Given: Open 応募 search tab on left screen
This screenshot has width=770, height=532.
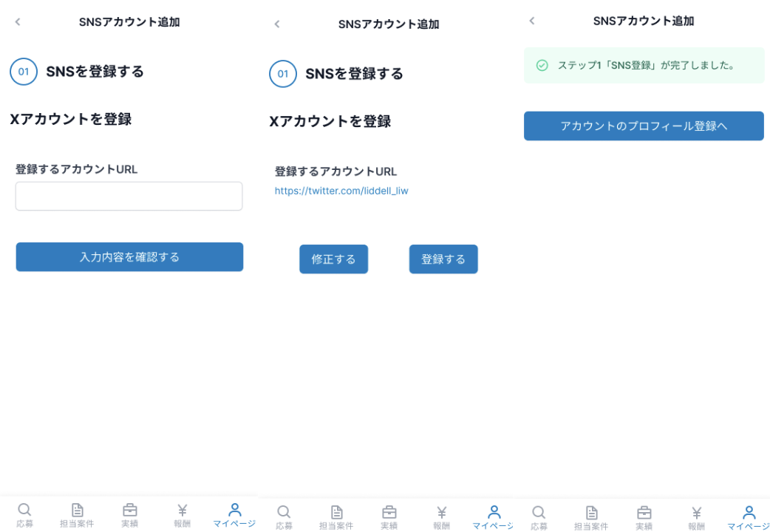Looking at the screenshot, I should (x=24, y=515).
